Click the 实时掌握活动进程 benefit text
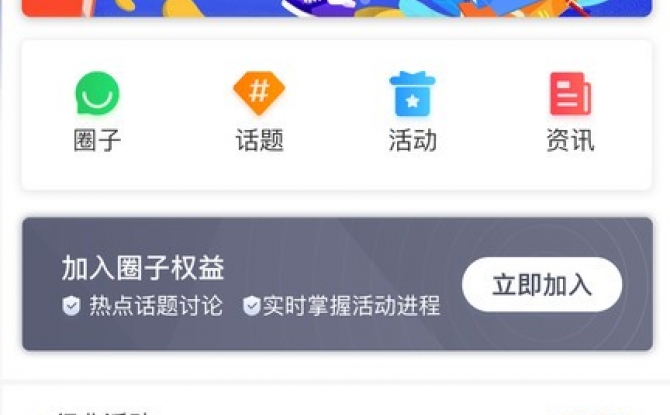The image size is (670, 415). pyautogui.click(x=351, y=306)
